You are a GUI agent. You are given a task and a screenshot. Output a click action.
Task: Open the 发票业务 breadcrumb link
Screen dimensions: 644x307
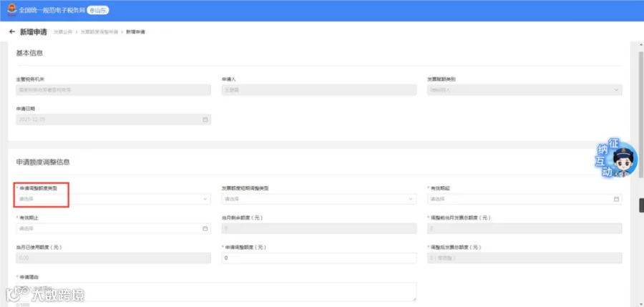coord(62,32)
